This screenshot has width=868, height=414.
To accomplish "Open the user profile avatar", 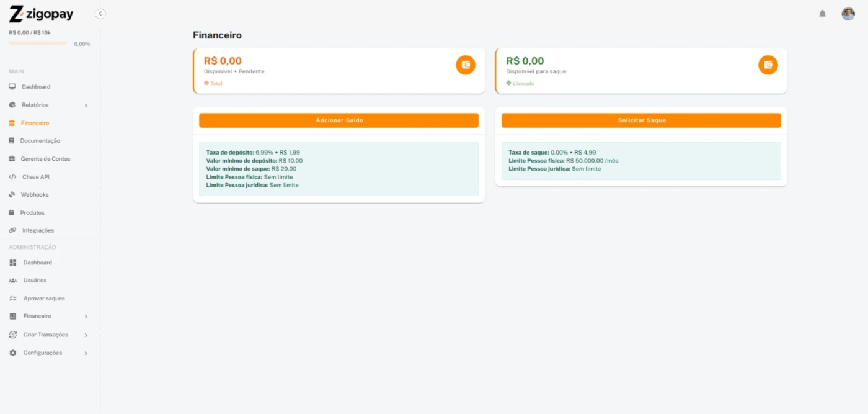I will [x=848, y=14].
